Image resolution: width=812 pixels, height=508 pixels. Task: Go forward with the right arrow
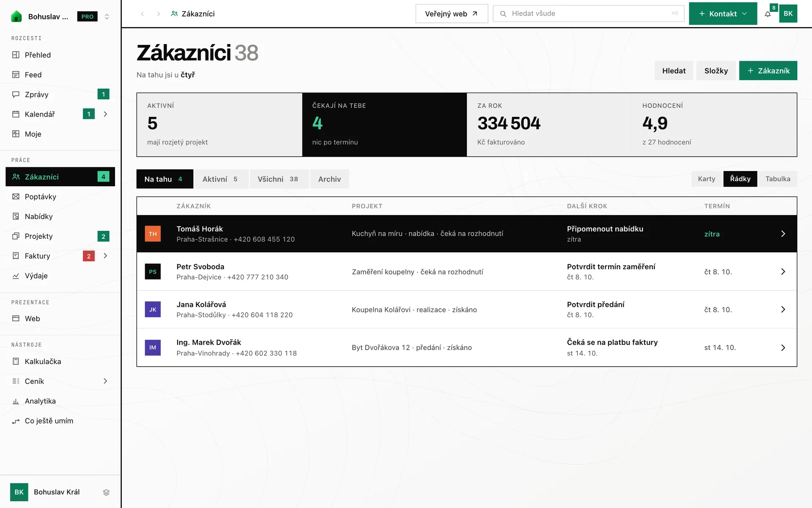coord(159,14)
